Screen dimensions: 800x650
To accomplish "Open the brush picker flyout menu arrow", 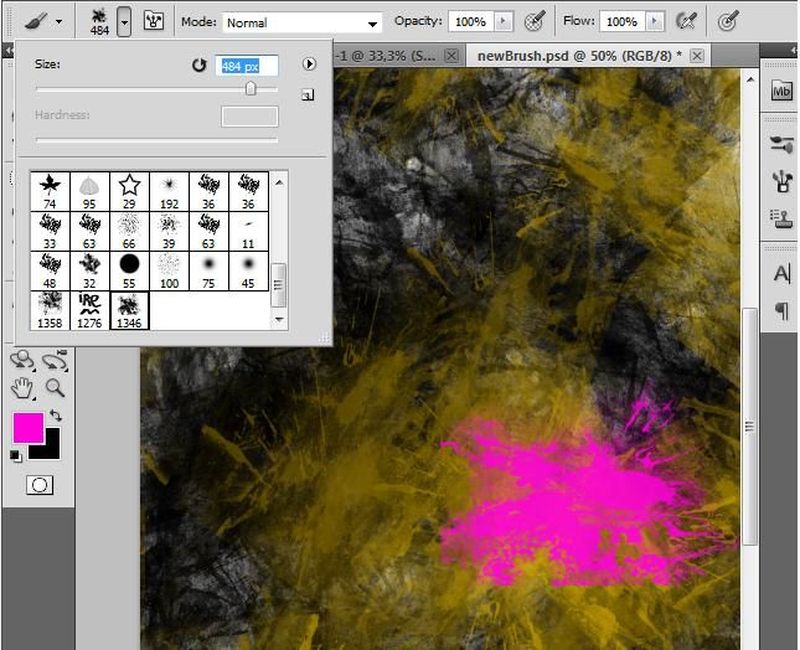I will (309, 64).
